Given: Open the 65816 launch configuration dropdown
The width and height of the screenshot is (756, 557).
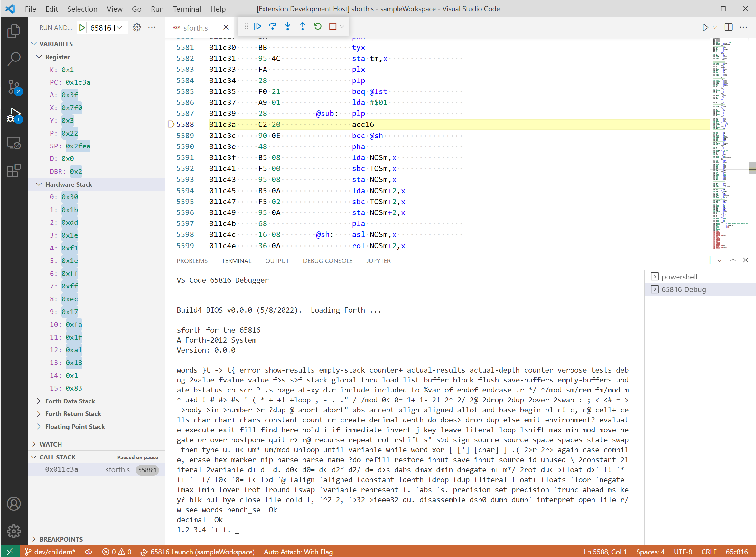Looking at the screenshot, I should click(x=120, y=28).
